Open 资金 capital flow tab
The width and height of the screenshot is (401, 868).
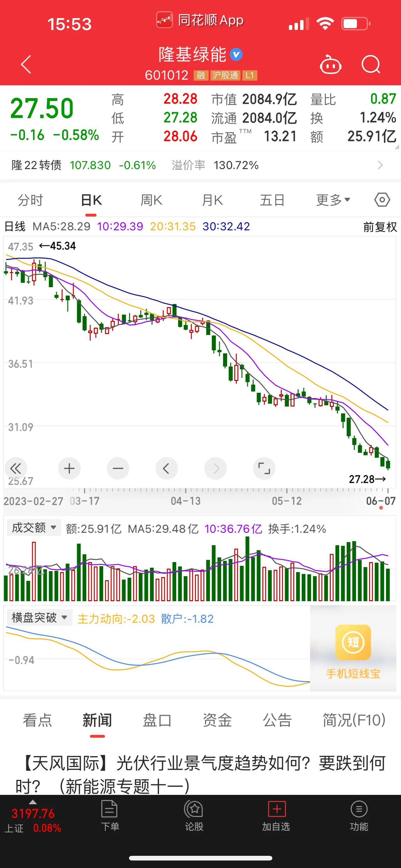(217, 720)
